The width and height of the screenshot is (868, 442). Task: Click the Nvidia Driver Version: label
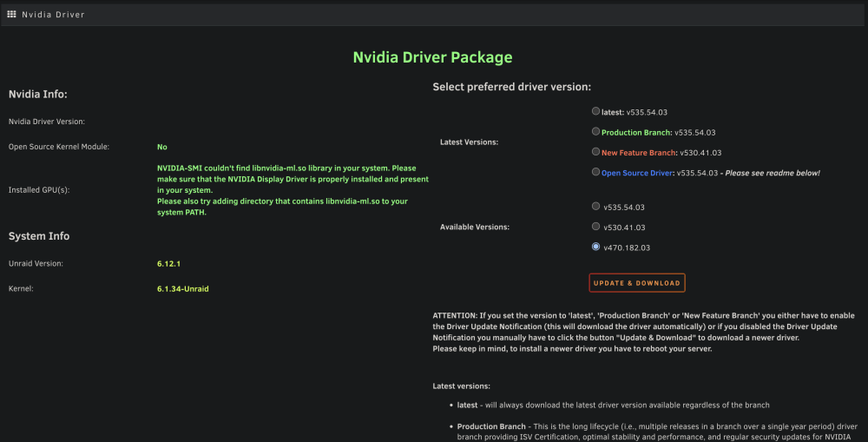click(47, 122)
